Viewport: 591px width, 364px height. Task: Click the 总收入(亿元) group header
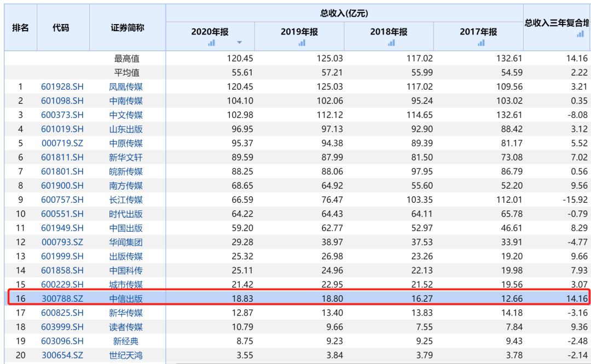344,14
